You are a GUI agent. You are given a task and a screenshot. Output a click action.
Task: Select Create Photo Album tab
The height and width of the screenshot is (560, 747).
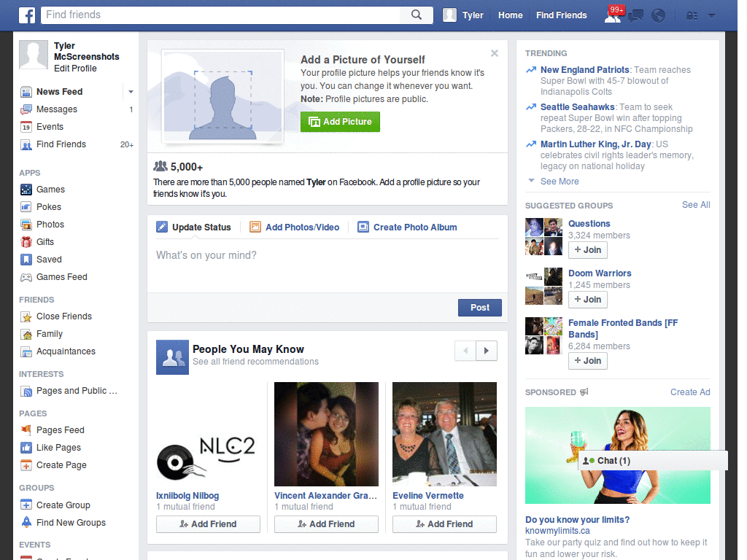[x=408, y=227]
